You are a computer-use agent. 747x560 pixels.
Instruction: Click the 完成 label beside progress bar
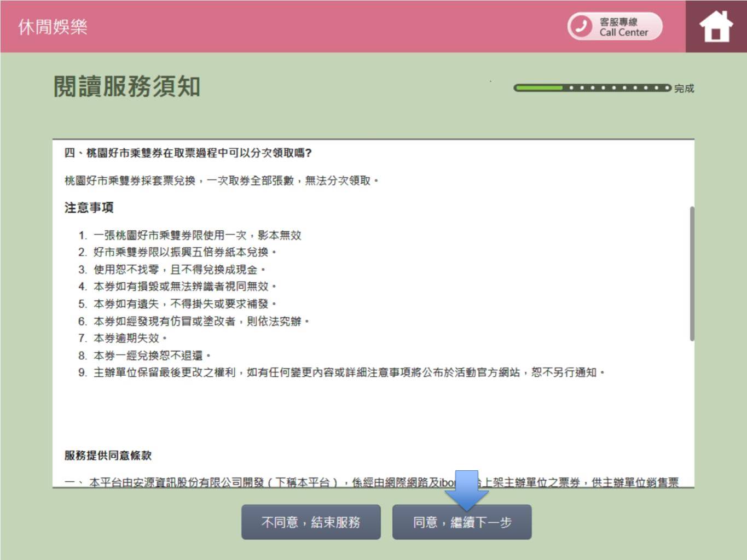pyautogui.click(x=684, y=88)
